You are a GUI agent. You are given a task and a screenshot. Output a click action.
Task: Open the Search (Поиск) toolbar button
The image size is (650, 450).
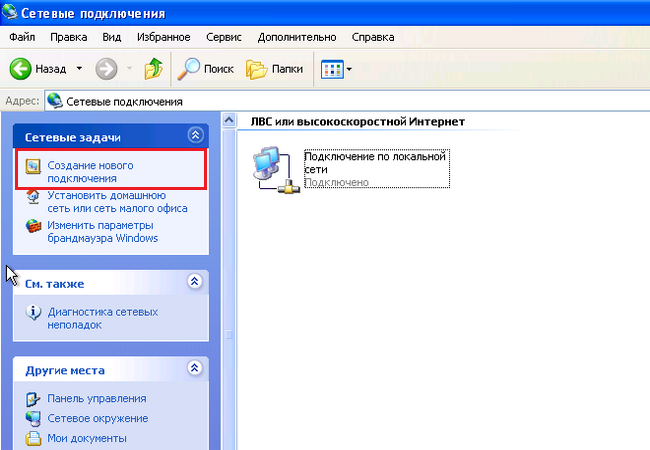(205, 69)
